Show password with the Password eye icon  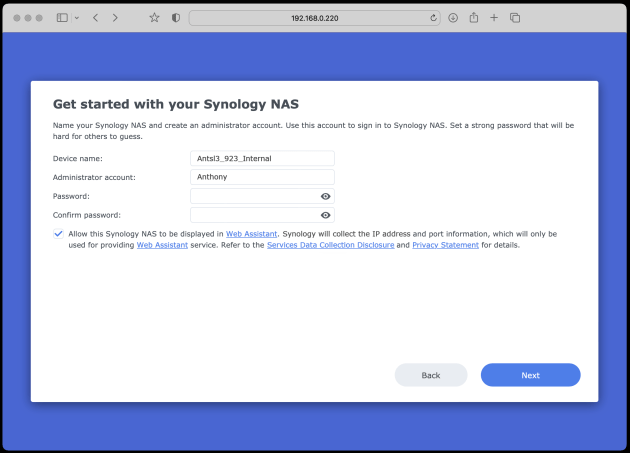[x=325, y=196]
